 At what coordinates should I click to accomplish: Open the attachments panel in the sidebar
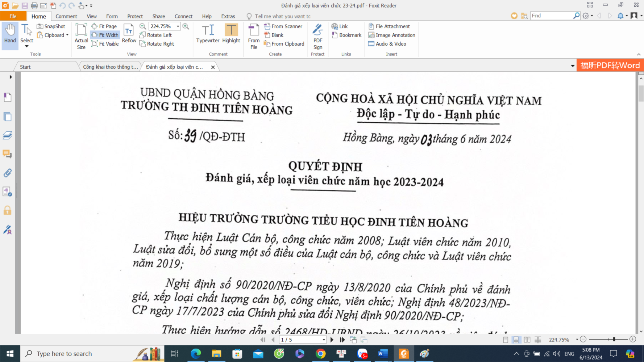pyautogui.click(x=7, y=173)
